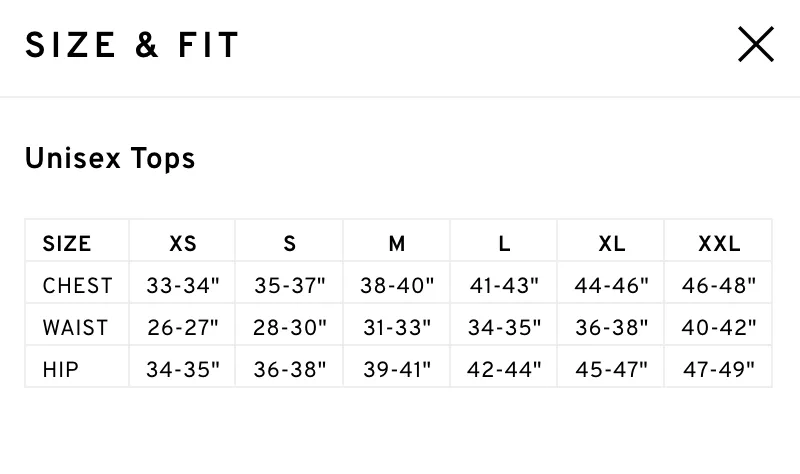This screenshot has height=474, width=800.
Task: Click chest measurement 44-46" for XL
Action: 611,286
